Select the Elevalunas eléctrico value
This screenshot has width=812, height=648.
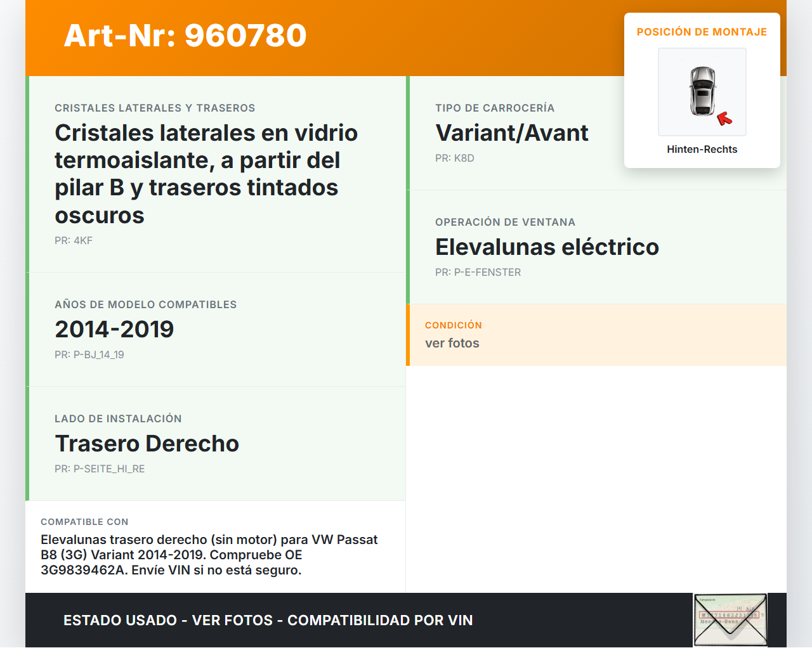[x=547, y=247]
